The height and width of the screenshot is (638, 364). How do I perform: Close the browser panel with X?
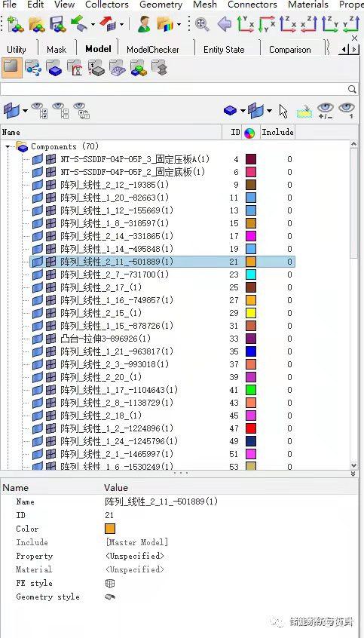354,38
